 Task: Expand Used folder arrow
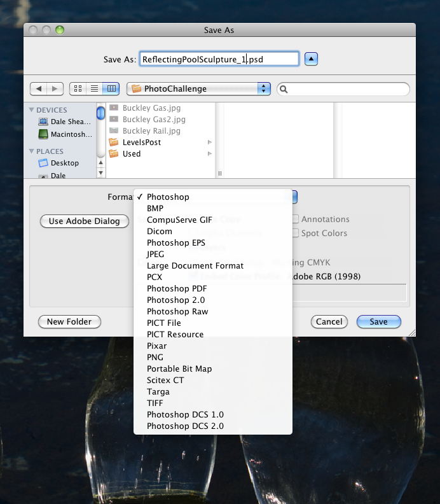coord(210,153)
